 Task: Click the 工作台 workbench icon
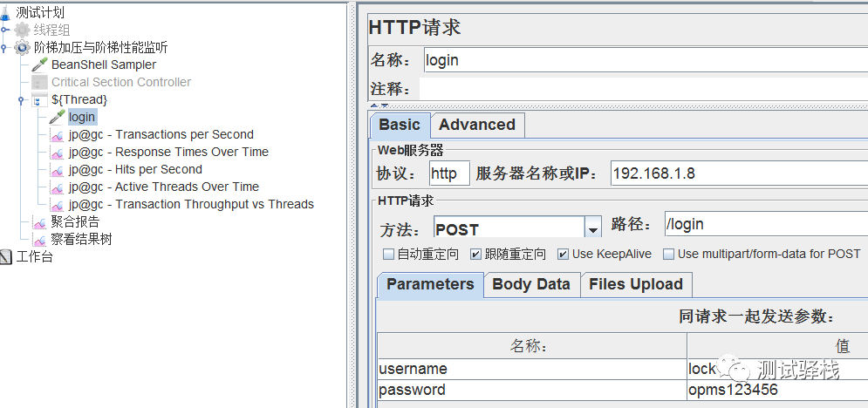(x=6, y=256)
